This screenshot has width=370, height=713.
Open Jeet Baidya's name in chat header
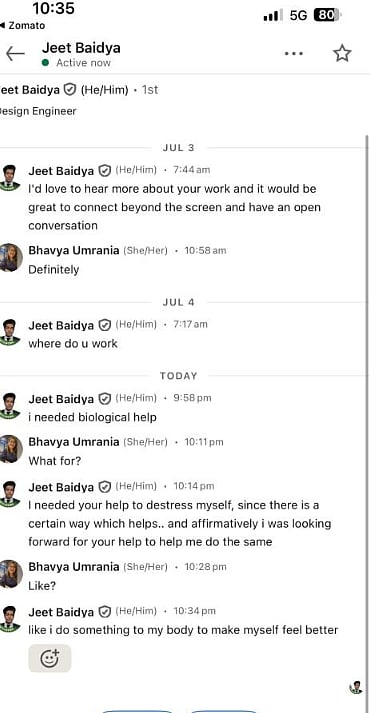(x=81, y=48)
